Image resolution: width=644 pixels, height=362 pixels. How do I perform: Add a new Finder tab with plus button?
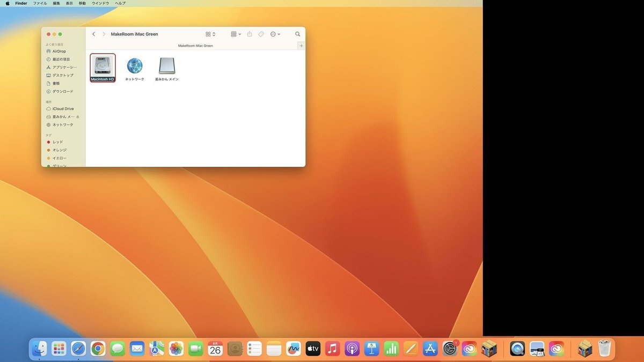[x=302, y=46]
